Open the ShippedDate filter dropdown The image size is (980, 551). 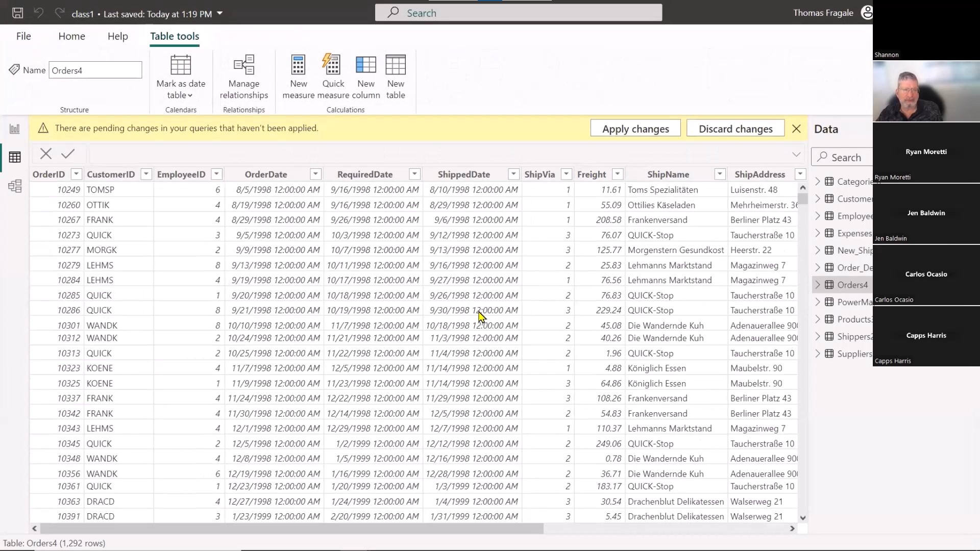[x=513, y=174]
